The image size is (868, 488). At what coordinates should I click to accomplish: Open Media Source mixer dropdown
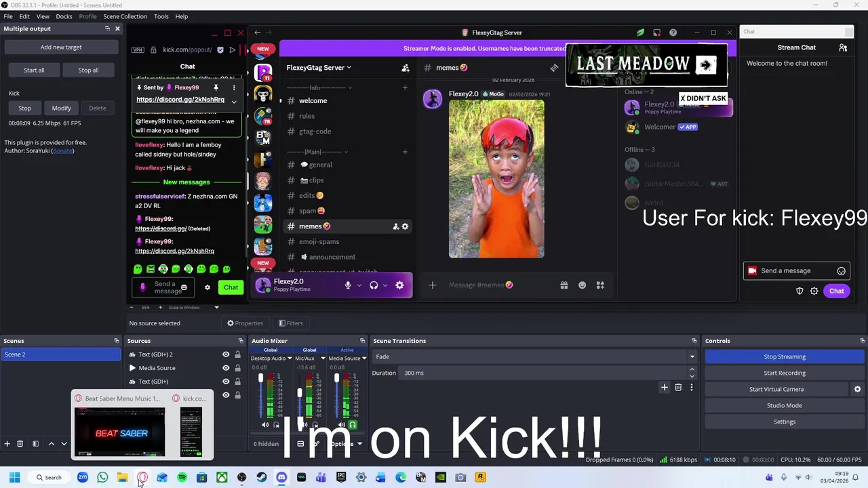(x=364, y=359)
